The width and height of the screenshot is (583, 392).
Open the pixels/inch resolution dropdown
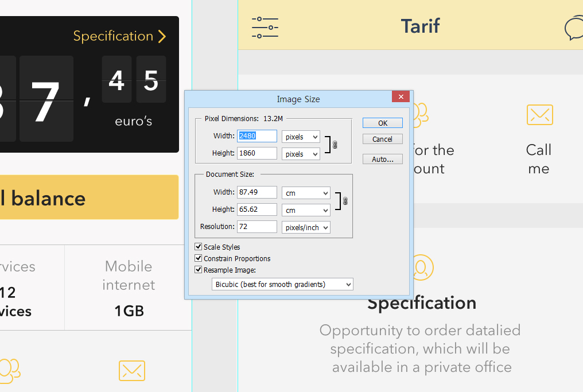pyautogui.click(x=306, y=228)
